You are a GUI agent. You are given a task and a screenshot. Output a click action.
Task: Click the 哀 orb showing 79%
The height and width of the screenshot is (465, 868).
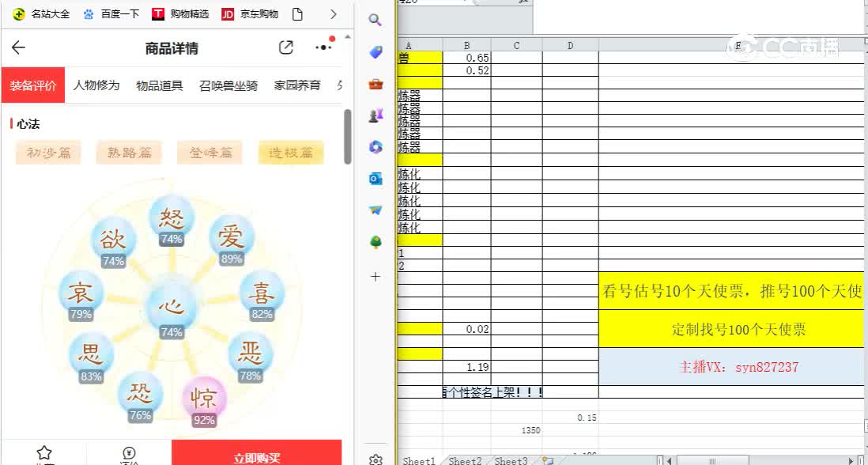(x=81, y=296)
